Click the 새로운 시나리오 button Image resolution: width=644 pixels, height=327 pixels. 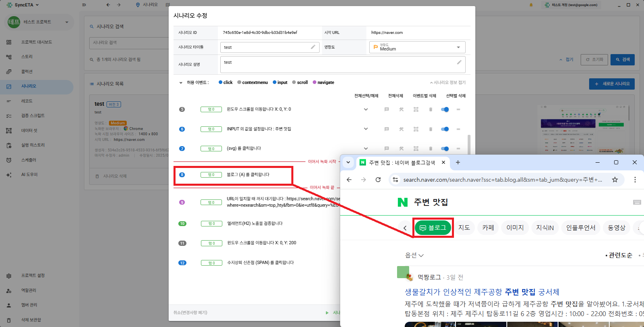pyautogui.click(x=612, y=84)
